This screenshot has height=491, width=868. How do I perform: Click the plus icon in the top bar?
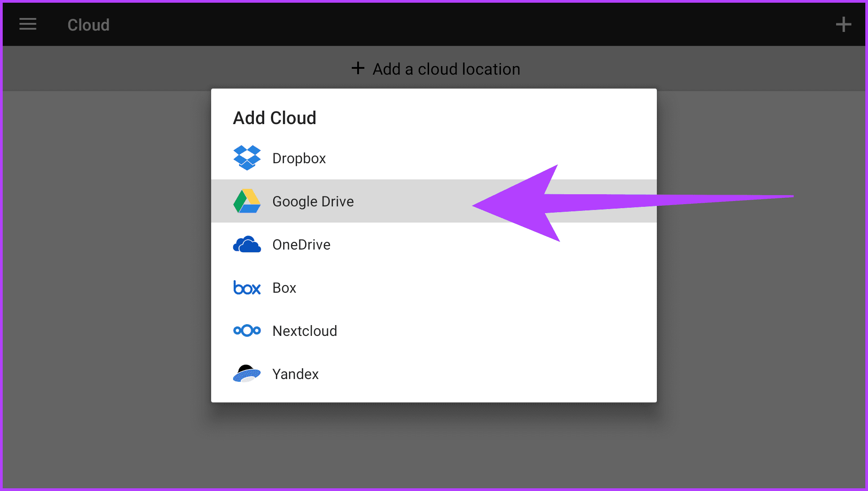click(x=843, y=24)
